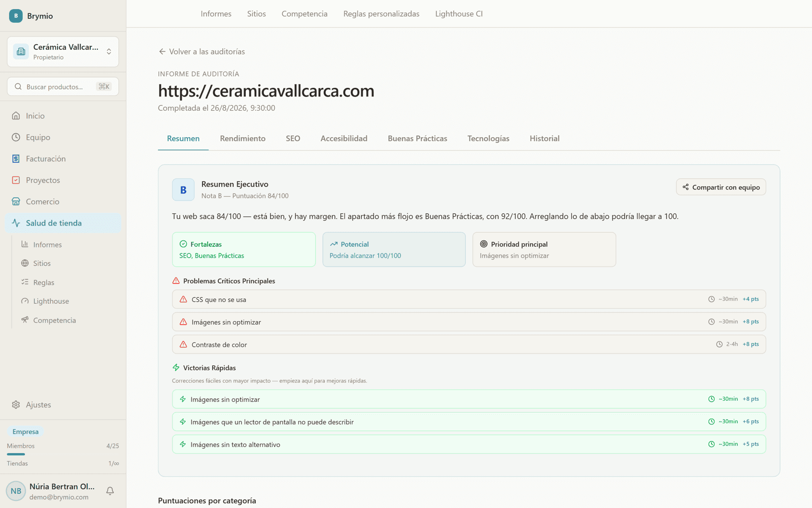Viewport: 812px width, 508px height.
Task: Go back via Volver a las auditorías
Action: pyautogui.click(x=201, y=51)
